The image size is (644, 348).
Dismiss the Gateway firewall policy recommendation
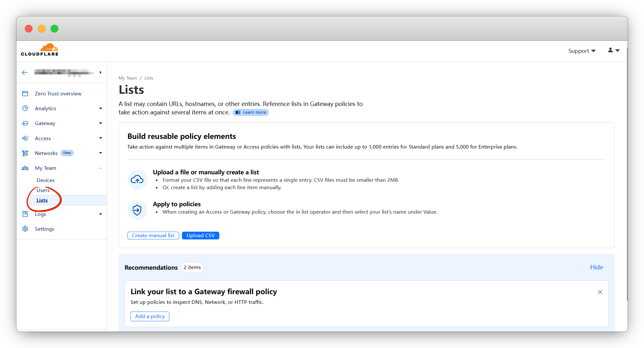point(600,292)
